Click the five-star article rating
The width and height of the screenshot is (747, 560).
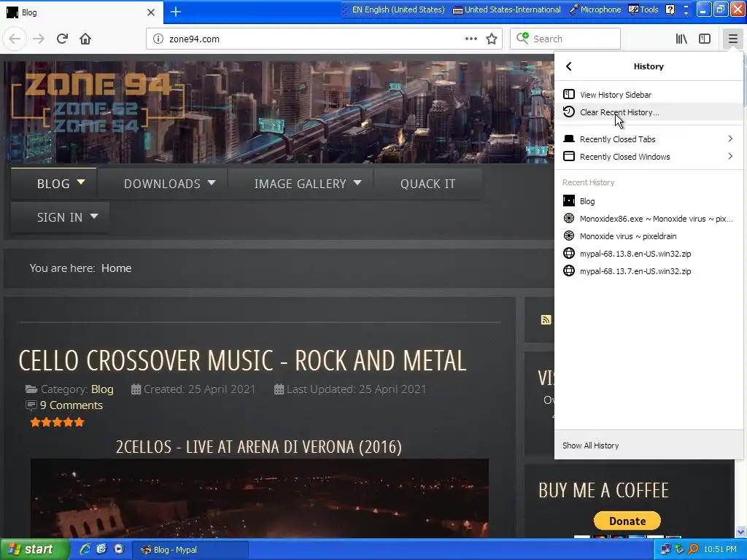[57, 422]
